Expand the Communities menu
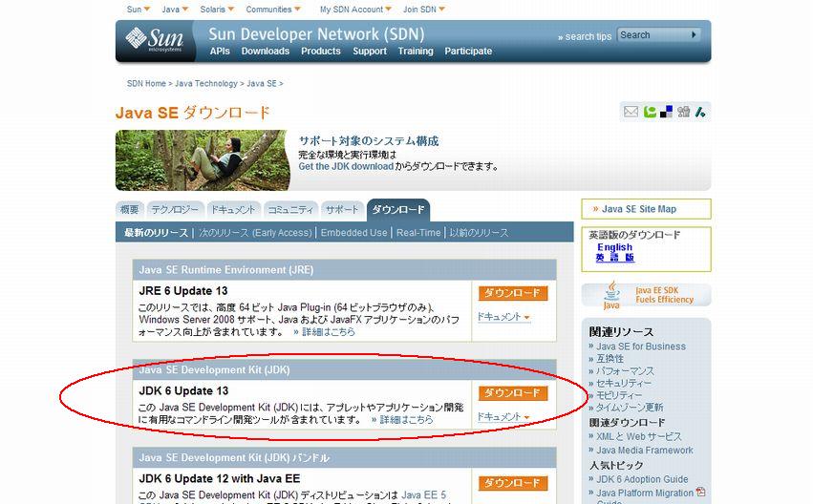The height and width of the screenshot is (504, 813). (x=272, y=10)
